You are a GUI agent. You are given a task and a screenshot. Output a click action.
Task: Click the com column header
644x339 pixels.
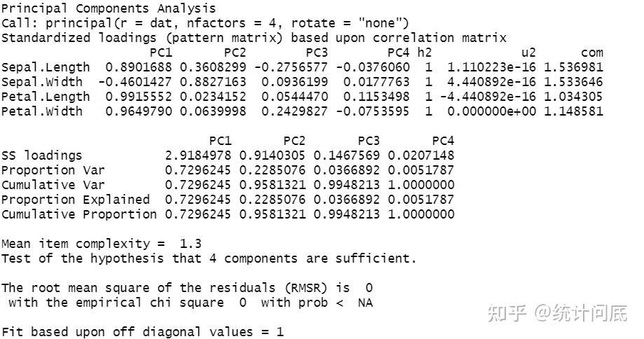tap(592, 53)
